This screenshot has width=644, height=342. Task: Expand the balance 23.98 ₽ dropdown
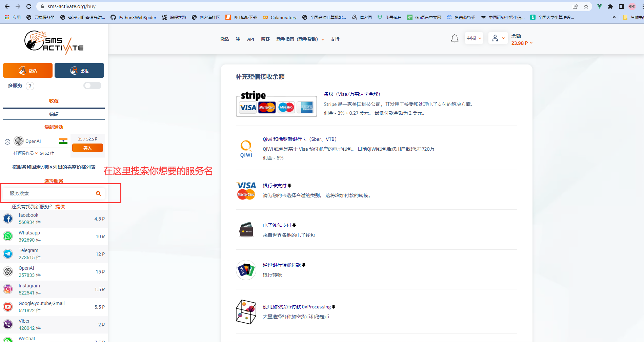tap(522, 43)
